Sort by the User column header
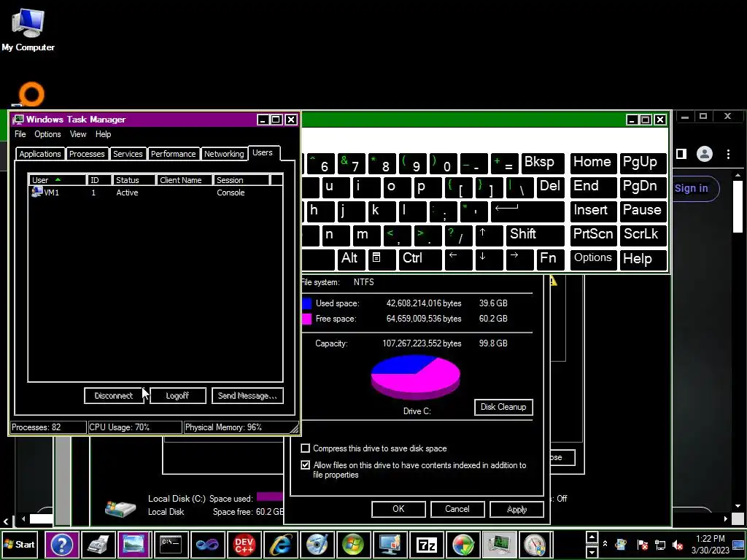This screenshot has height=560, width=747. click(57, 180)
